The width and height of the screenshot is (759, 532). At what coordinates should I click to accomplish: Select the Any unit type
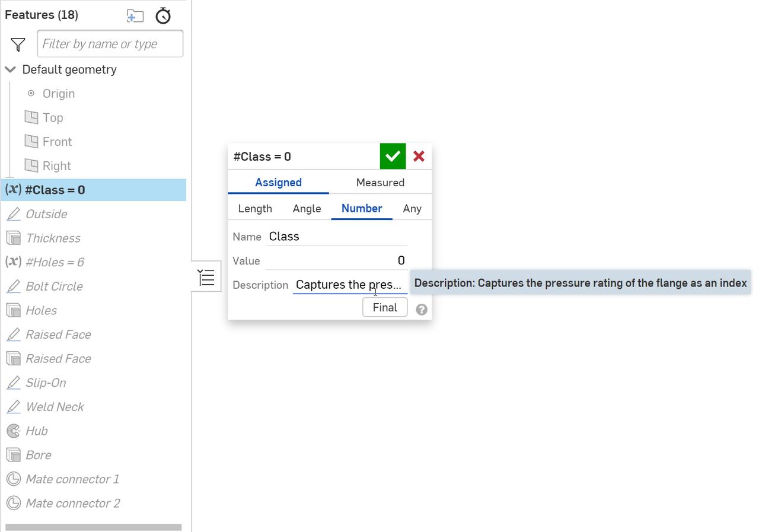tap(412, 208)
